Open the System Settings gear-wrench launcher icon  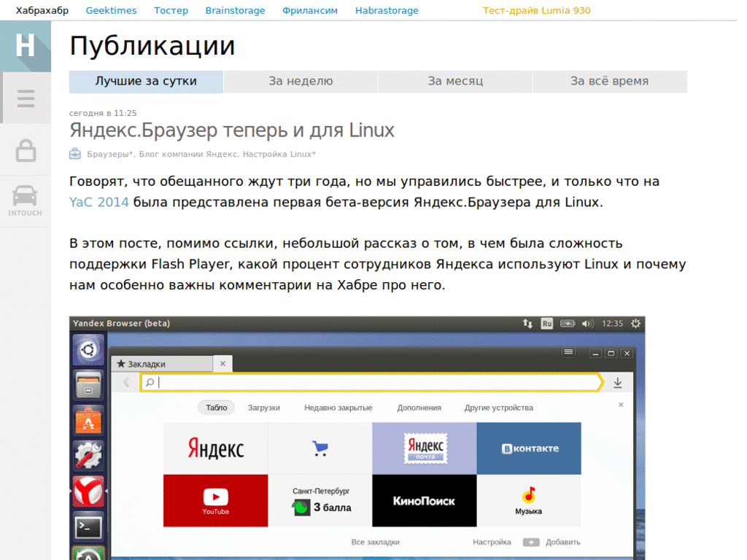[88, 455]
